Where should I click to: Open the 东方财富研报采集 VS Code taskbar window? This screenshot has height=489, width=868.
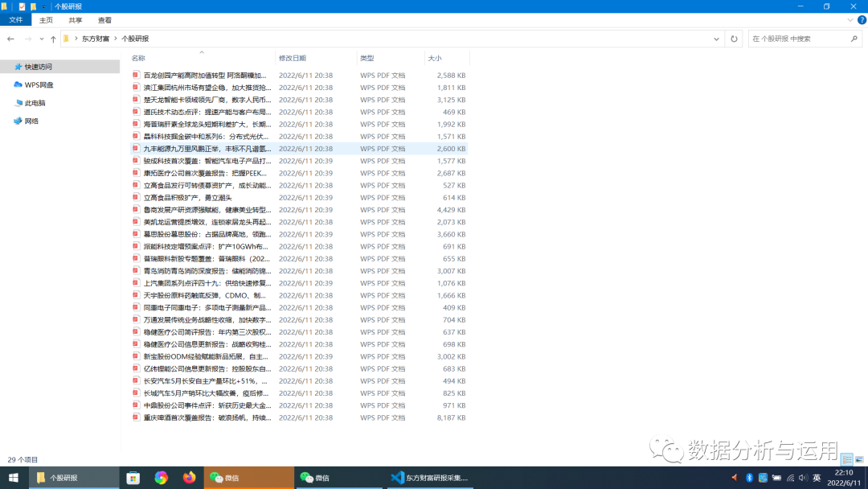(x=429, y=478)
